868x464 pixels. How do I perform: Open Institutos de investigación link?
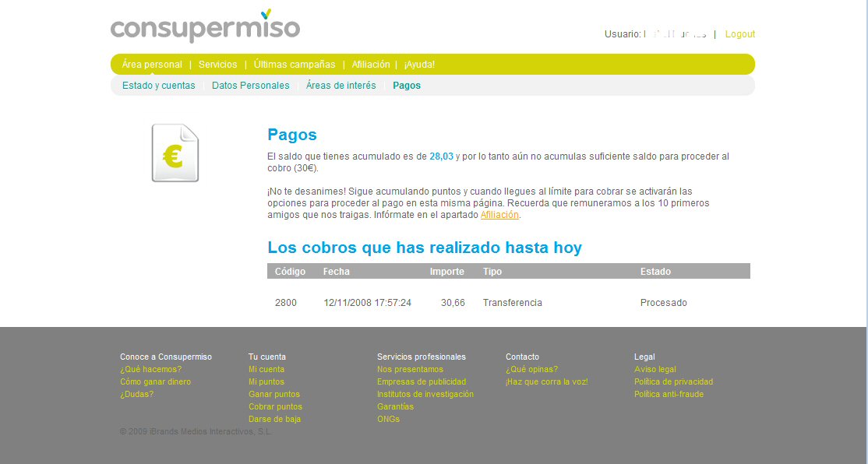pyautogui.click(x=425, y=394)
